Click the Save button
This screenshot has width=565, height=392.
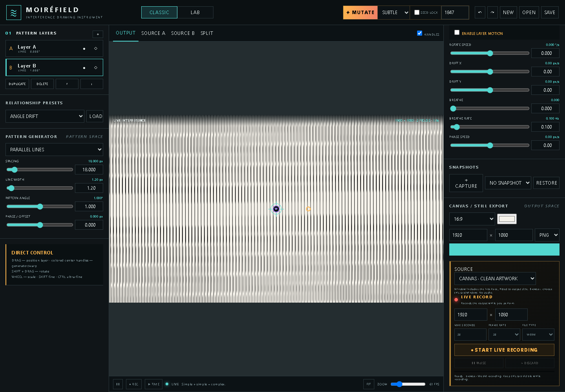pos(550,13)
